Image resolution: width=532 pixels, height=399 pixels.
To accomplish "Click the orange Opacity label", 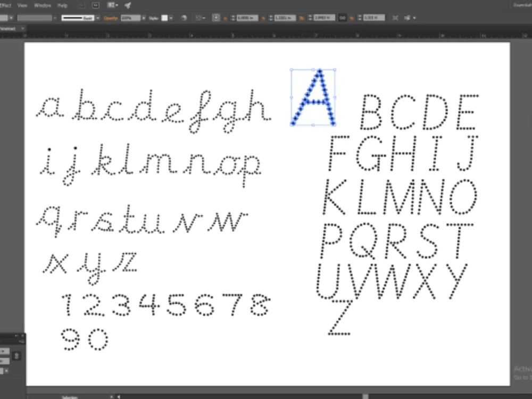I will (x=111, y=18).
